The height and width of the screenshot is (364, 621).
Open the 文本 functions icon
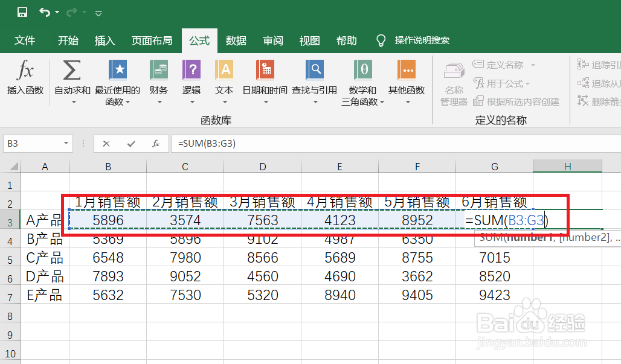(224, 70)
